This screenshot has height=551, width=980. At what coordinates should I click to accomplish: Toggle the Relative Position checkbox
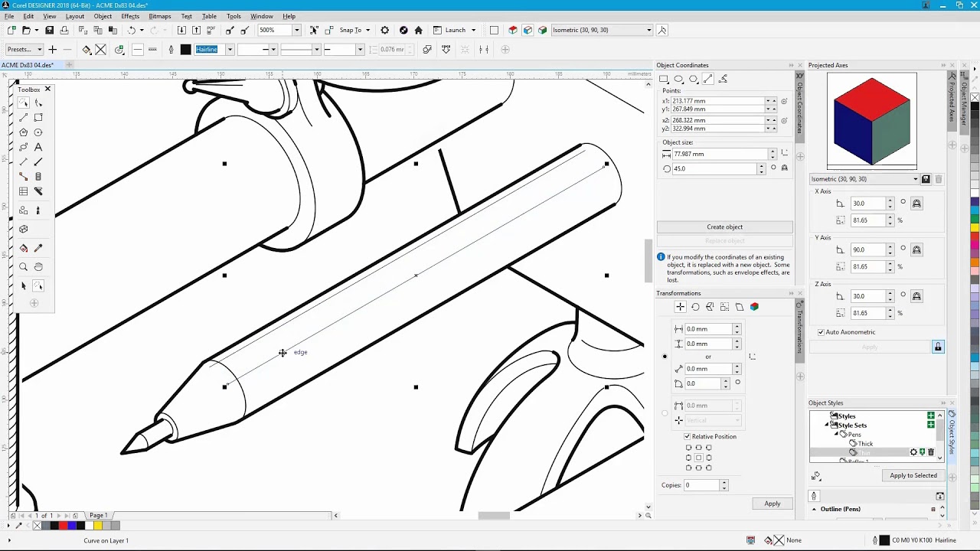click(687, 436)
